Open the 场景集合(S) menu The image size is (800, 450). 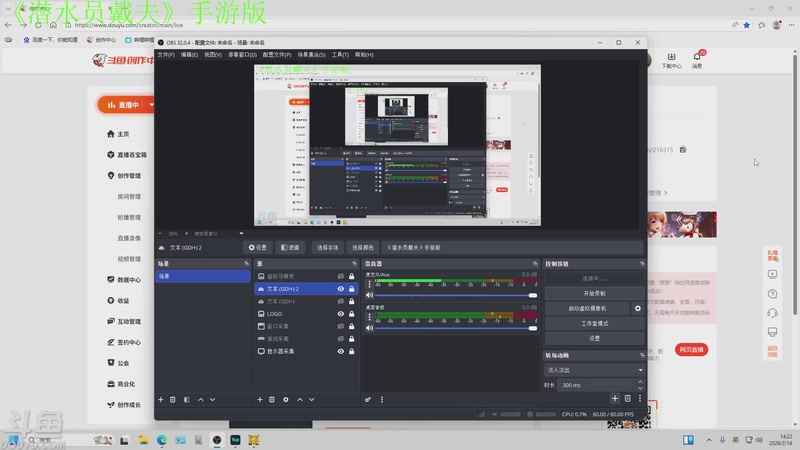(311, 55)
